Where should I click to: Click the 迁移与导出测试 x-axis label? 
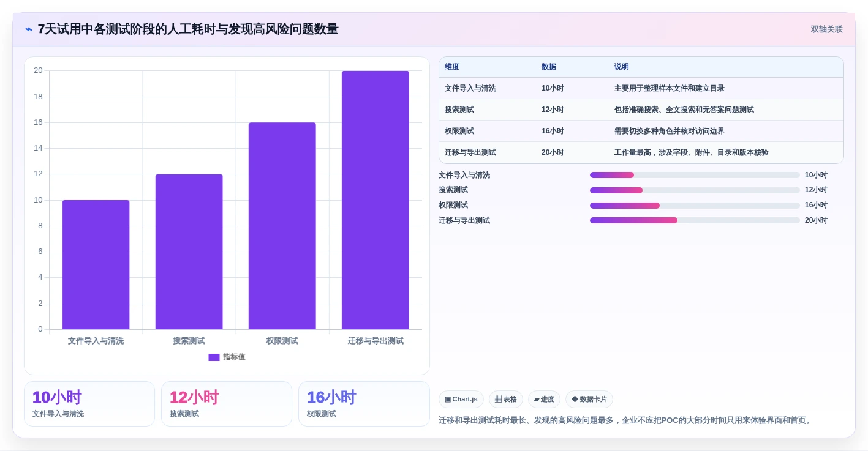click(376, 341)
